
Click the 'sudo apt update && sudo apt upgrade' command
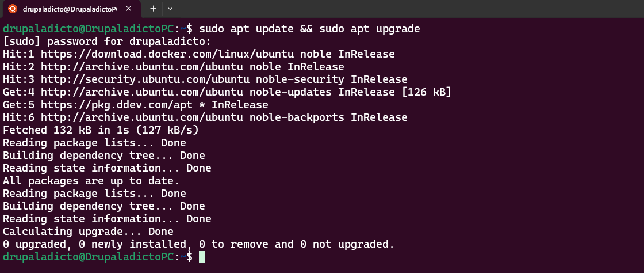tap(309, 29)
